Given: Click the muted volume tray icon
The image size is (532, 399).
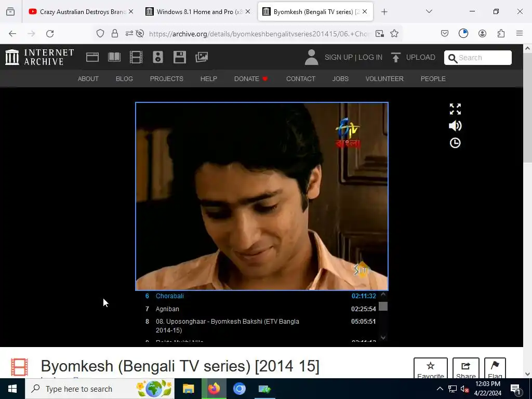Looking at the screenshot, I should coord(464,389).
